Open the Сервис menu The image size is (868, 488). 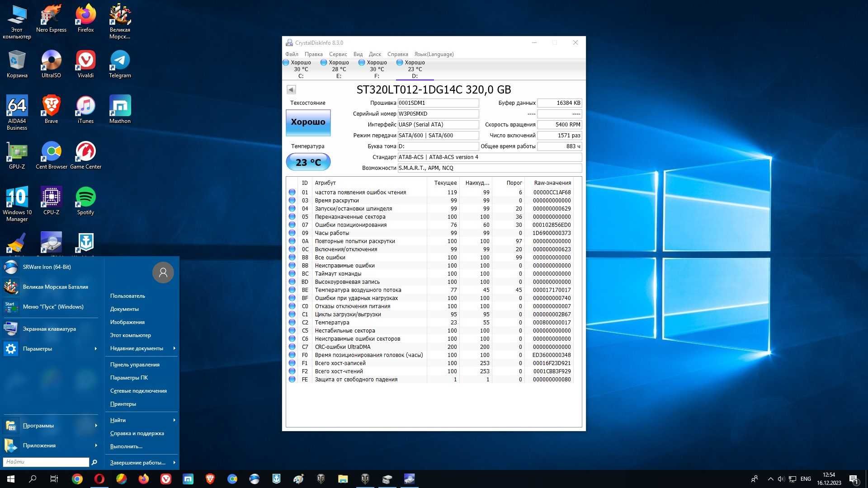[338, 54]
